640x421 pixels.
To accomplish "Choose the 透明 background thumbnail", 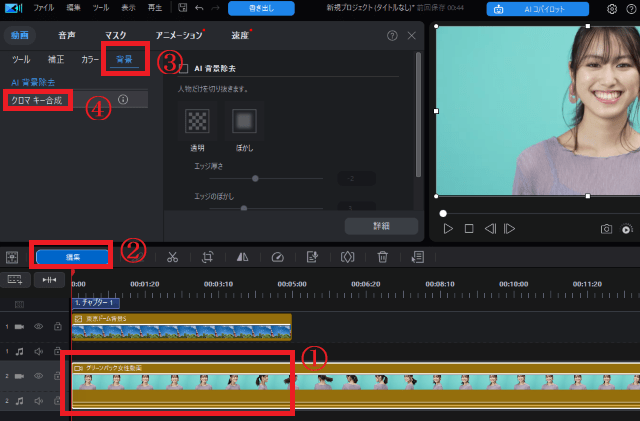I will point(198,121).
